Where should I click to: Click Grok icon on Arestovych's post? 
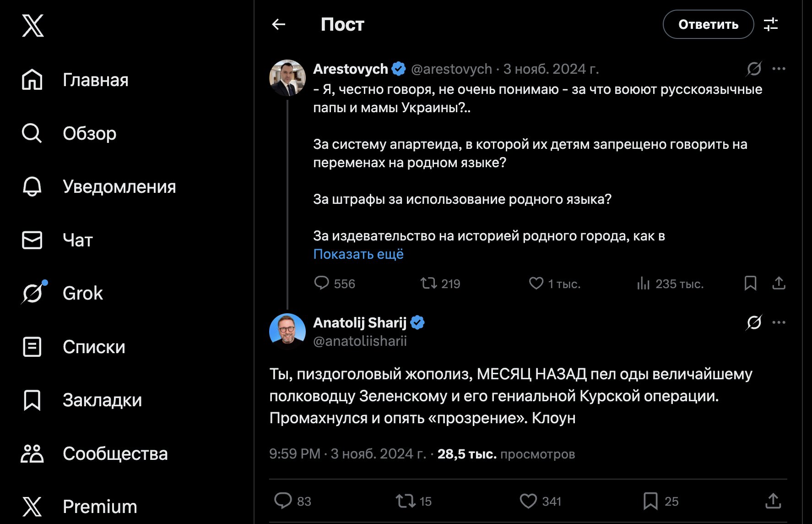click(754, 69)
